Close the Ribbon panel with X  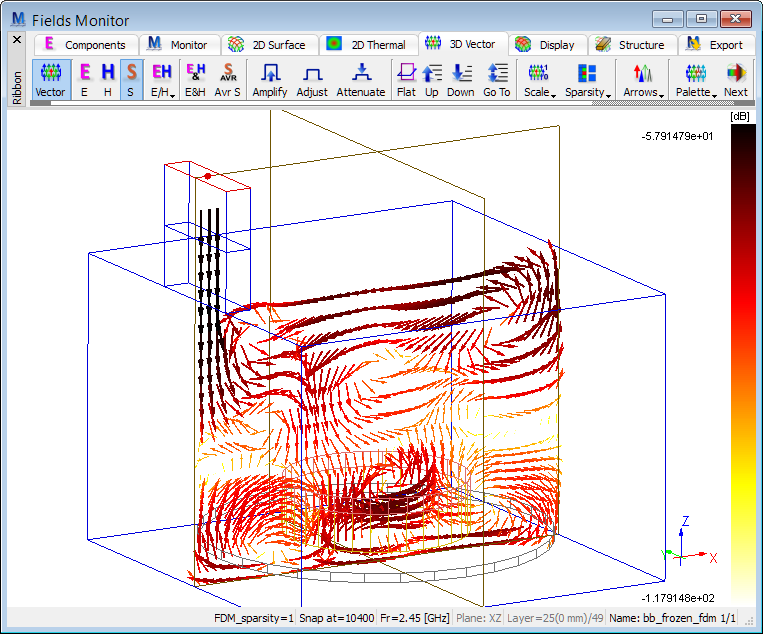tap(16, 39)
